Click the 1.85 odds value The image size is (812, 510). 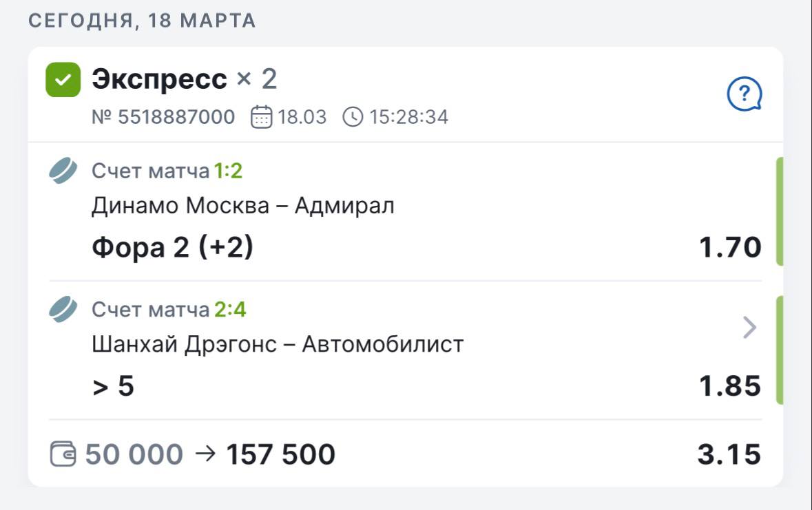(x=730, y=386)
